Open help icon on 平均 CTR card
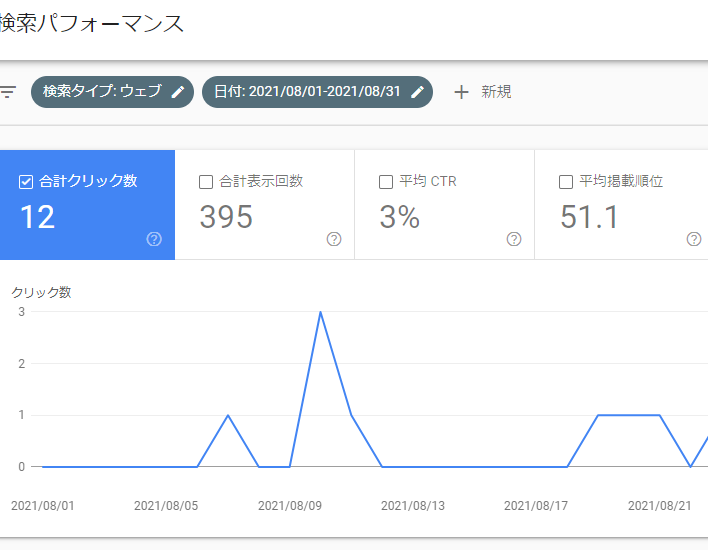Image resolution: width=708 pixels, height=550 pixels. click(x=514, y=239)
